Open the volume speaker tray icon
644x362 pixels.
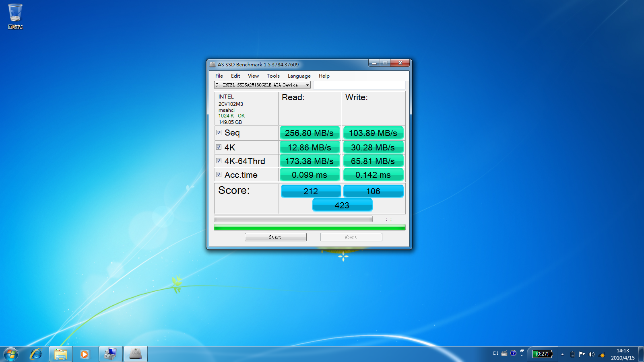(x=591, y=354)
